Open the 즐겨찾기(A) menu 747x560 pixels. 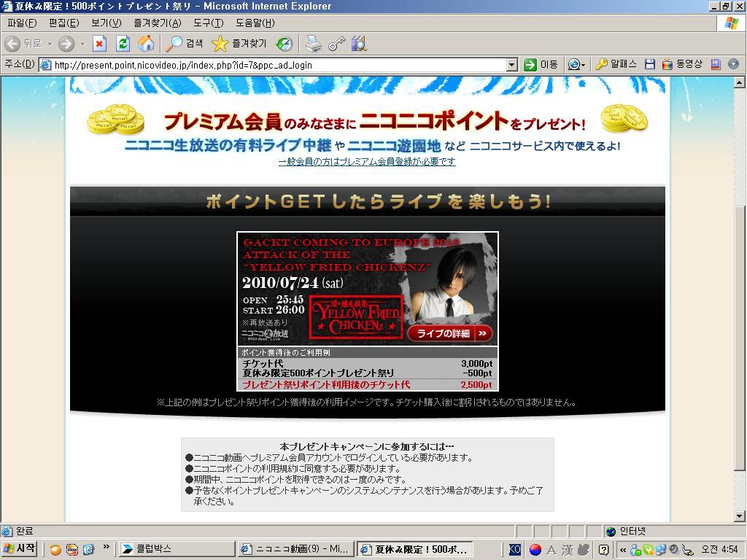pos(158,23)
